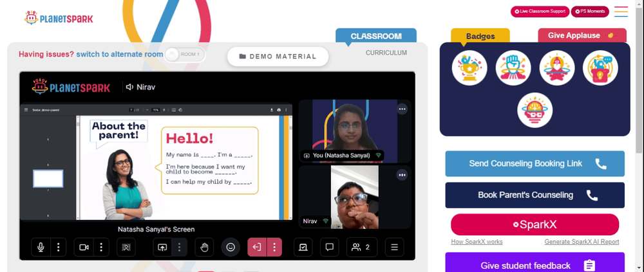Open Generate SparkX AI Report link
This screenshot has width=644, height=272.
point(582,242)
